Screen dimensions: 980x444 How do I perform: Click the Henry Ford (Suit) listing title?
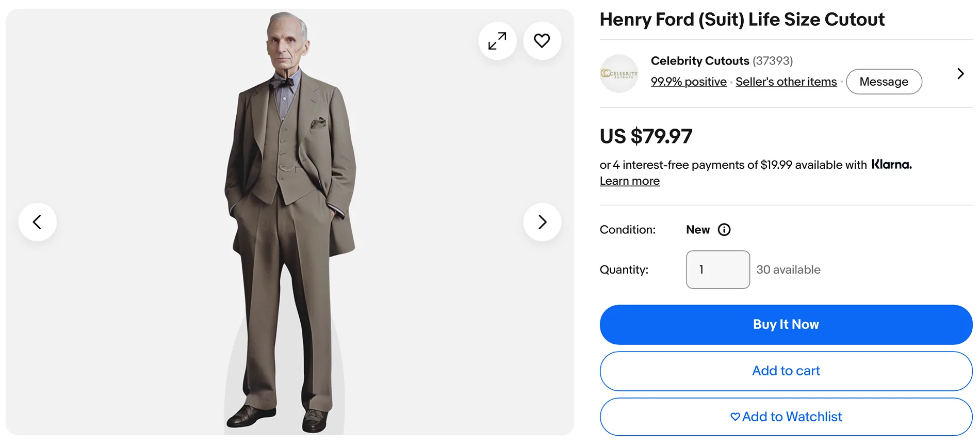point(742,20)
